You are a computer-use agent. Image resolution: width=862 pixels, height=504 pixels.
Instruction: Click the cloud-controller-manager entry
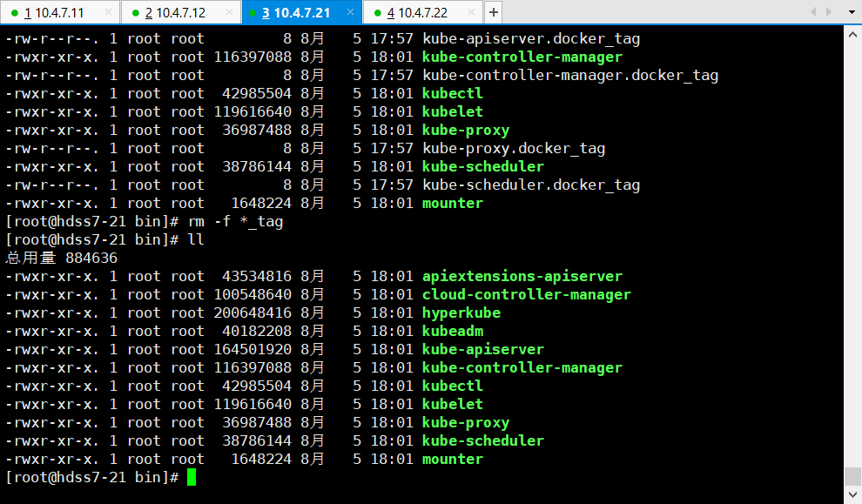coord(526,294)
